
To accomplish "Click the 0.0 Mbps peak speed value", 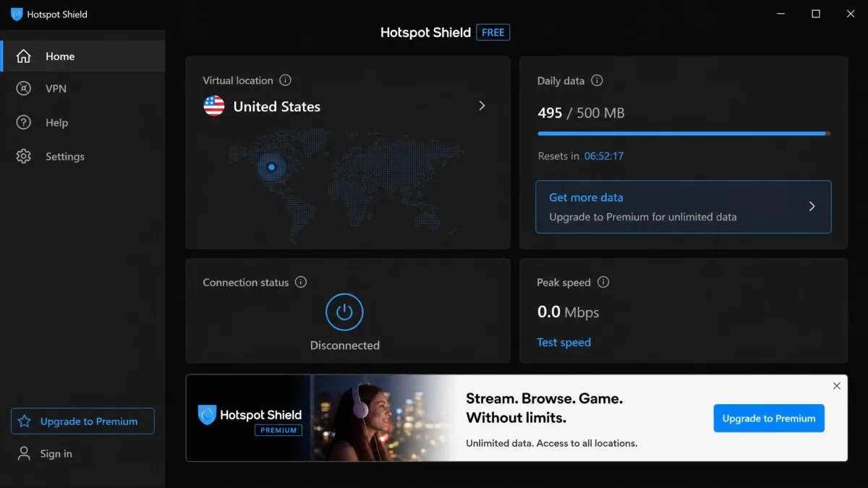I will (568, 312).
